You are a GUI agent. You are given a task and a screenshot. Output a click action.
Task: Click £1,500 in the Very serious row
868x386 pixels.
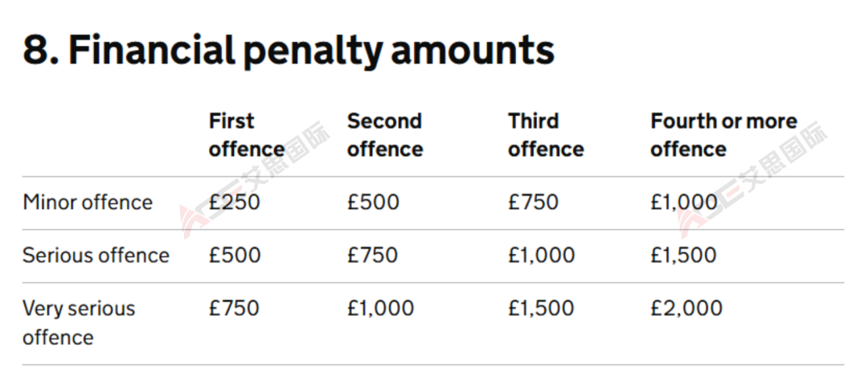tap(541, 308)
